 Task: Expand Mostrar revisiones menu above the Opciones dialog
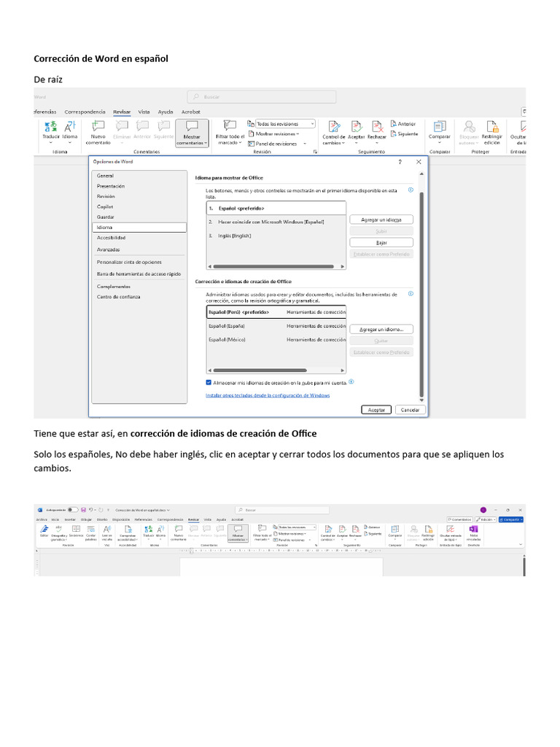[x=274, y=134]
